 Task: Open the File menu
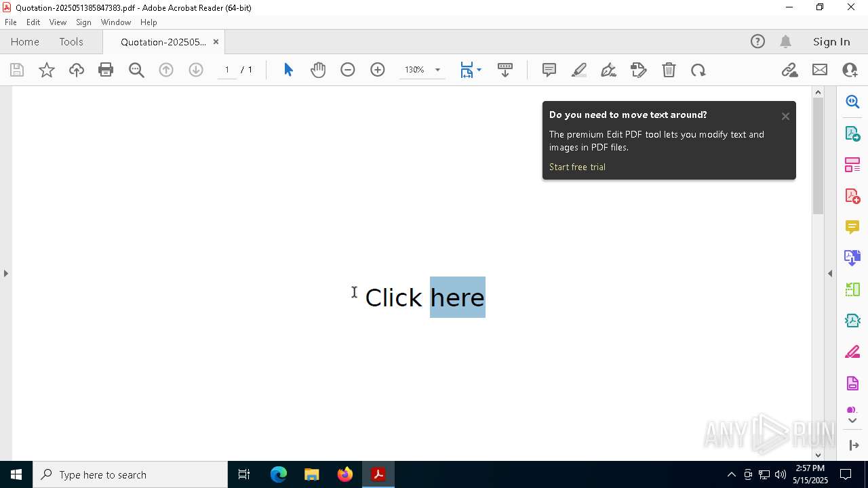pyautogui.click(x=11, y=22)
